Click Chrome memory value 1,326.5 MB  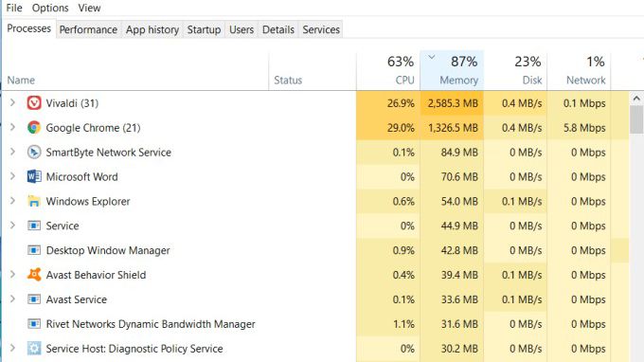453,128
